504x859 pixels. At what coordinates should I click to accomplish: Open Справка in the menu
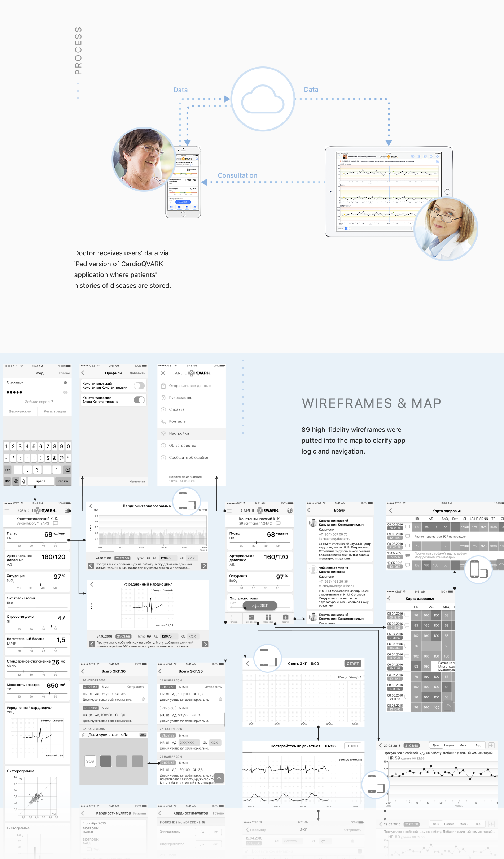point(192,409)
